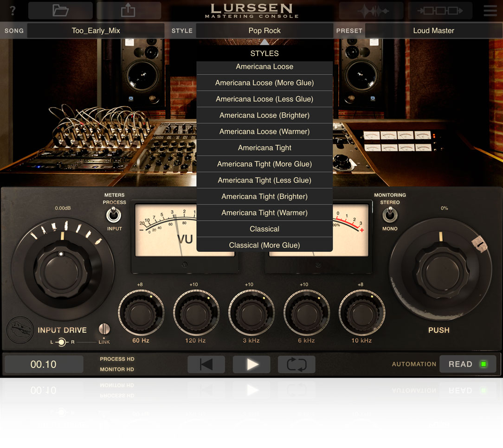Open the waveform editor icon
The height and width of the screenshot is (448, 503).
coord(371,10)
